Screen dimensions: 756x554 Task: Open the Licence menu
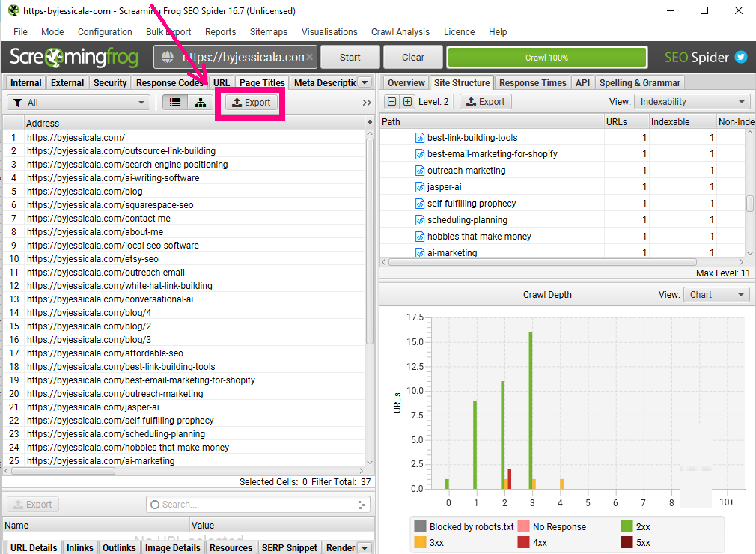[459, 32]
